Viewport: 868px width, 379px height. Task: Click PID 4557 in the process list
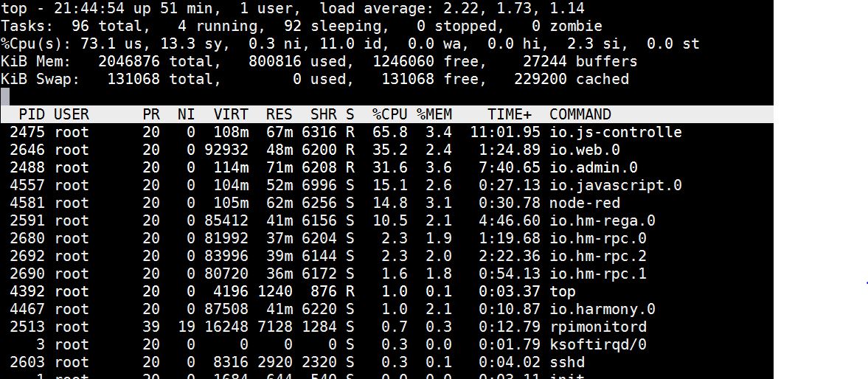(x=28, y=185)
